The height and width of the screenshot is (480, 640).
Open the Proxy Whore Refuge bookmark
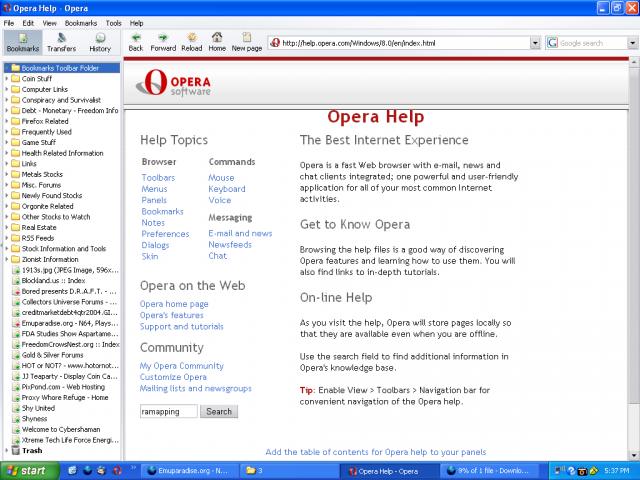click(x=60, y=398)
